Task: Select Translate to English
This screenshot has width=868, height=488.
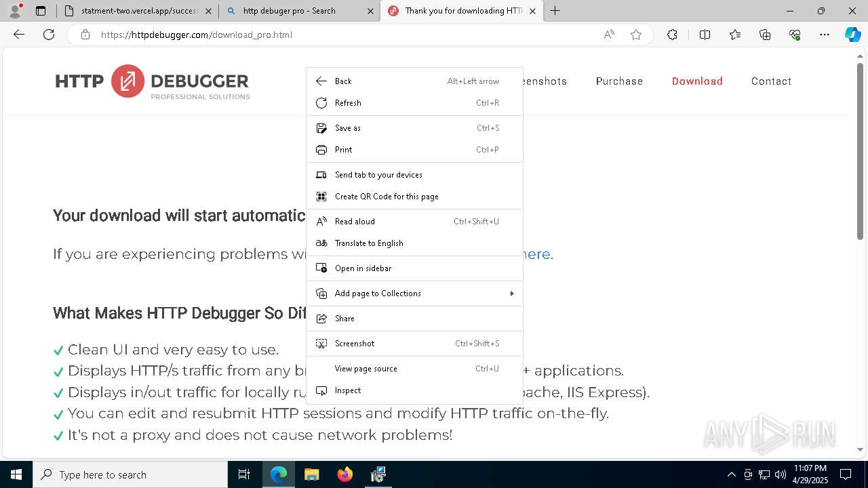Action: (414, 243)
